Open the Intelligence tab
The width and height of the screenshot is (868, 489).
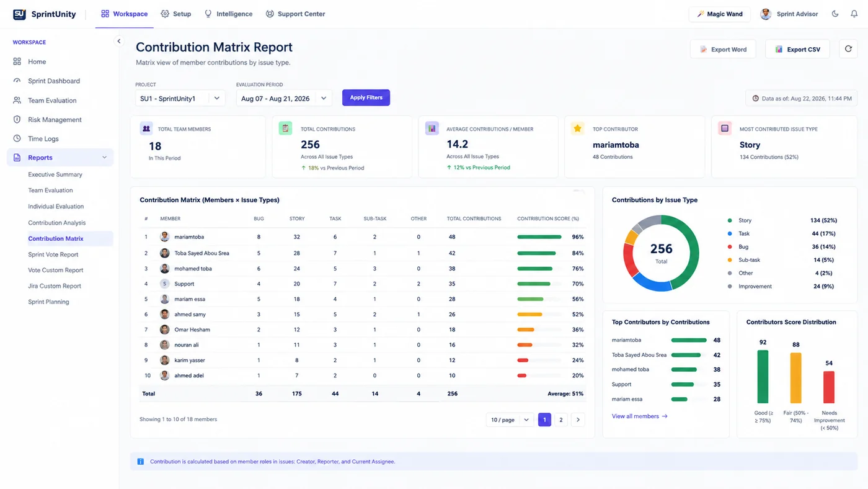pos(228,14)
